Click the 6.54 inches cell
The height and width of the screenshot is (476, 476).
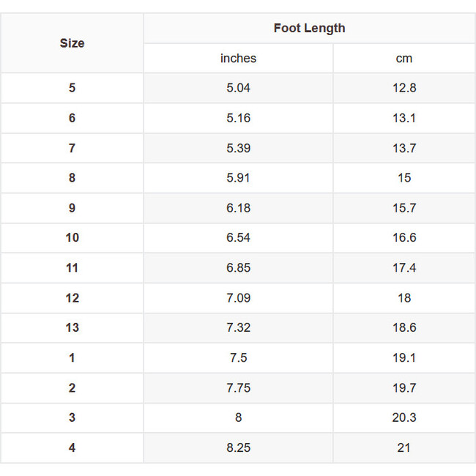pyautogui.click(x=238, y=238)
